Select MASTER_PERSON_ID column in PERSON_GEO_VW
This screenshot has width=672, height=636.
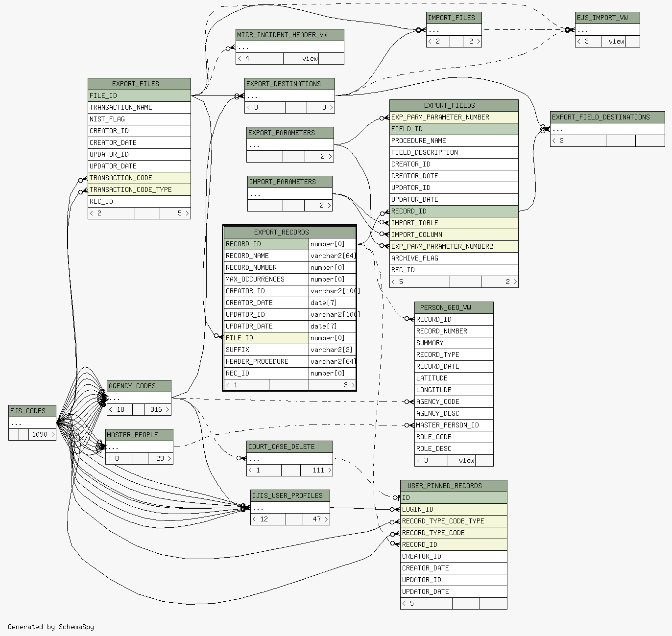click(x=454, y=425)
